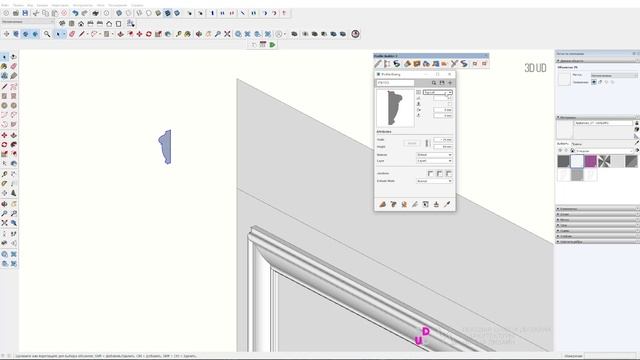Select the Zoom tool in the left toolbar

[x=4, y=213]
